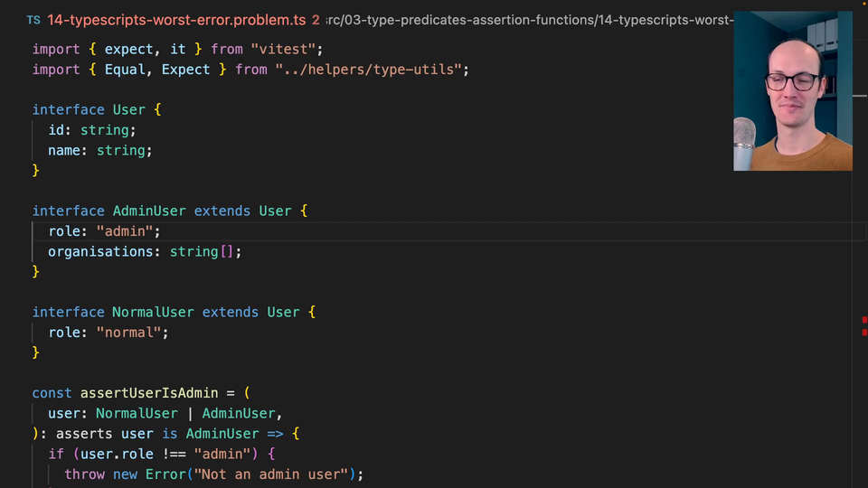
Task: Click the problem count badge on the tab
Action: (x=316, y=20)
